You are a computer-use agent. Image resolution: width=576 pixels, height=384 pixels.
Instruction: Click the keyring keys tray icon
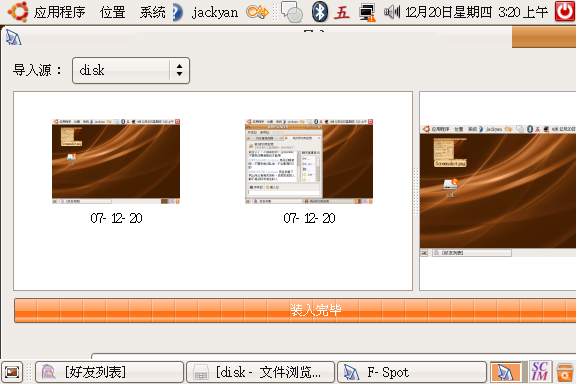[257, 12]
